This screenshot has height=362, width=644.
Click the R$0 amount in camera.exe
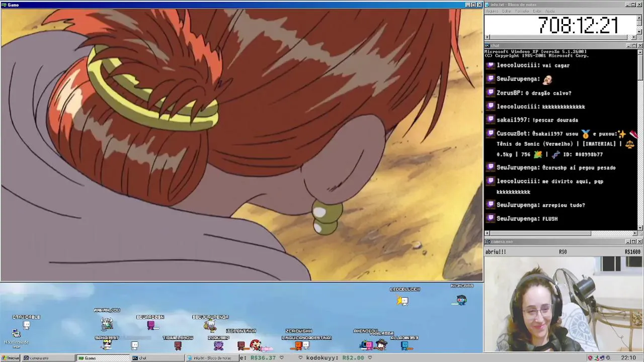[x=562, y=252]
